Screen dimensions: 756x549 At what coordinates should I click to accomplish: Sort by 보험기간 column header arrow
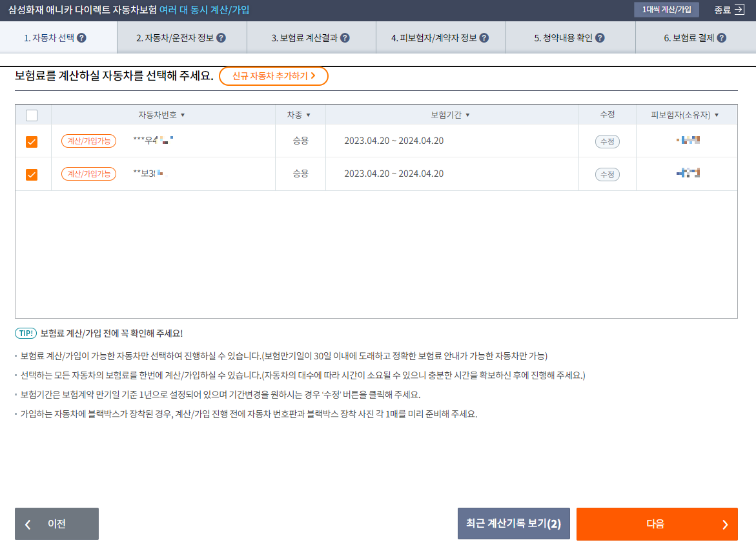click(467, 115)
